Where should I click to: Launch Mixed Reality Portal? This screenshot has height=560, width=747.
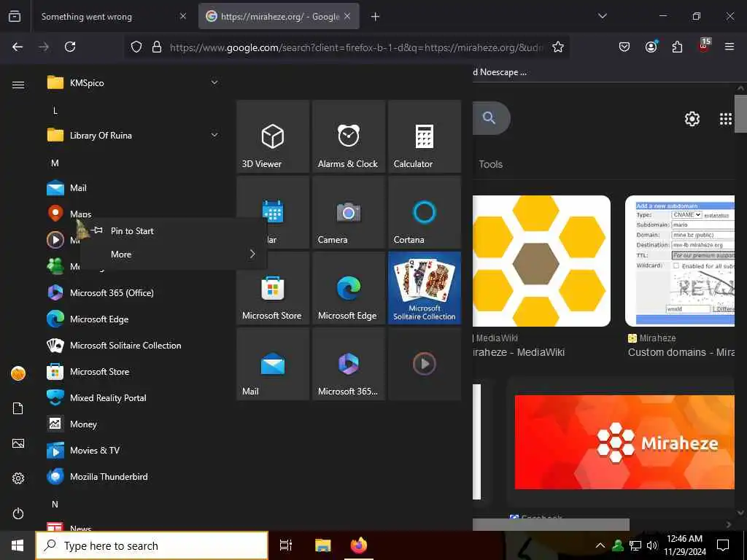[133, 397]
